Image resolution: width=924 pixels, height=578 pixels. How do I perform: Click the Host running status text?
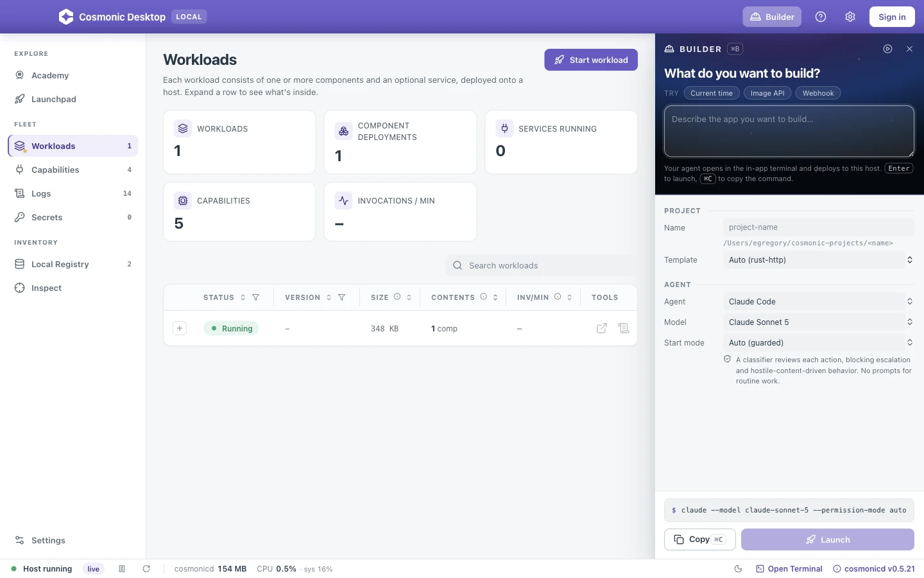coord(47,569)
